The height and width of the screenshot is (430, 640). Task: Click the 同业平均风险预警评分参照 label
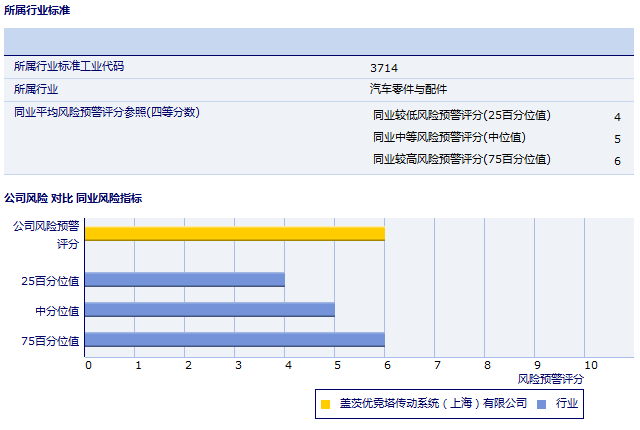pyautogui.click(x=106, y=112)
